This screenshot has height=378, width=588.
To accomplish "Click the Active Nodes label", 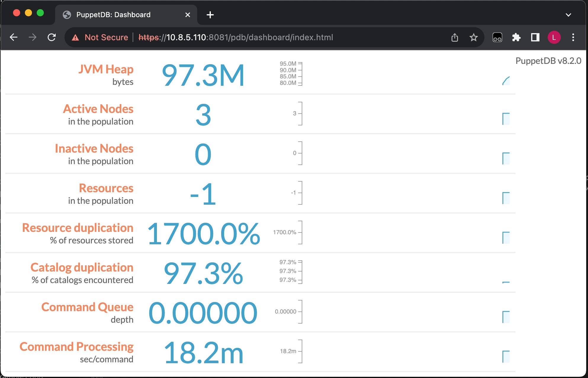I will pos(98,109).
